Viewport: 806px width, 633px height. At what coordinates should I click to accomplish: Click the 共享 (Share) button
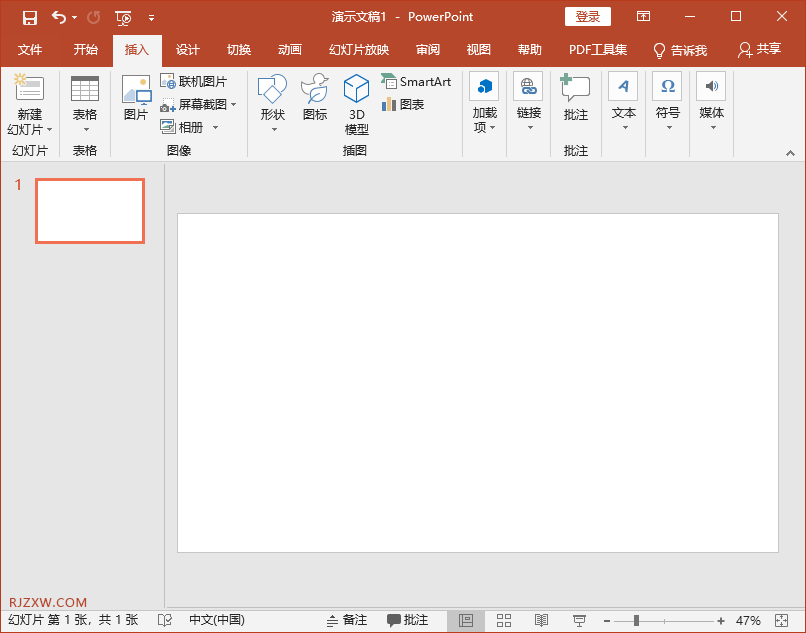[759, 50]
